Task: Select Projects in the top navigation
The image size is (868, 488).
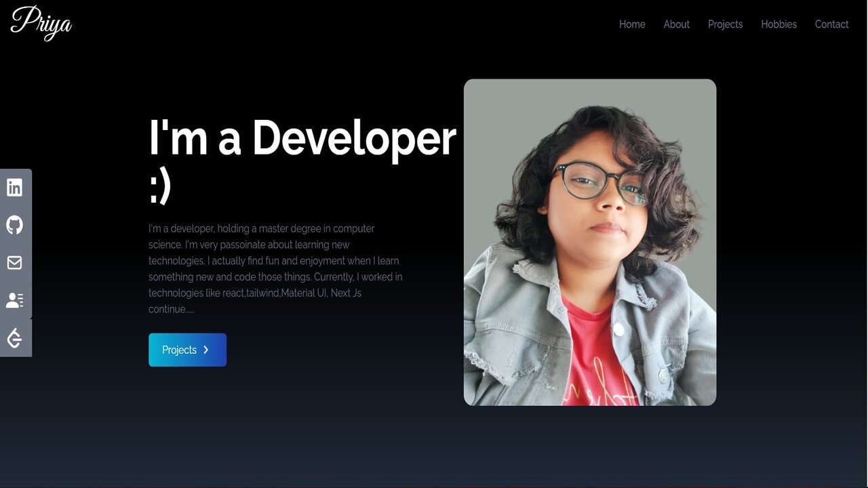Action: [725, 24]
